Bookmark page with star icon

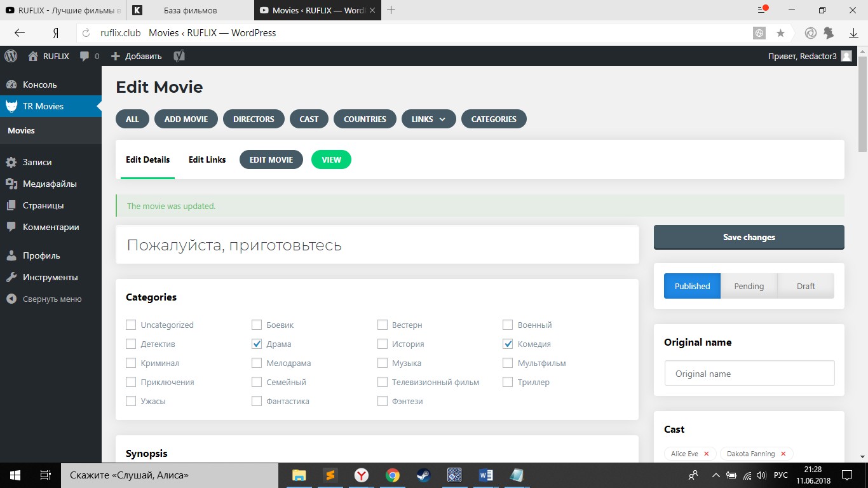pos(781,33)
